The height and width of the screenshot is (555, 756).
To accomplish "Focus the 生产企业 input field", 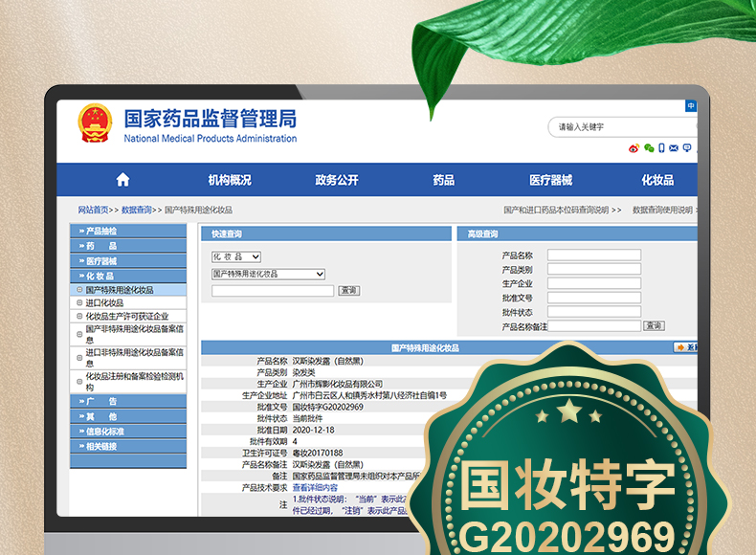I will pos(594,283).
